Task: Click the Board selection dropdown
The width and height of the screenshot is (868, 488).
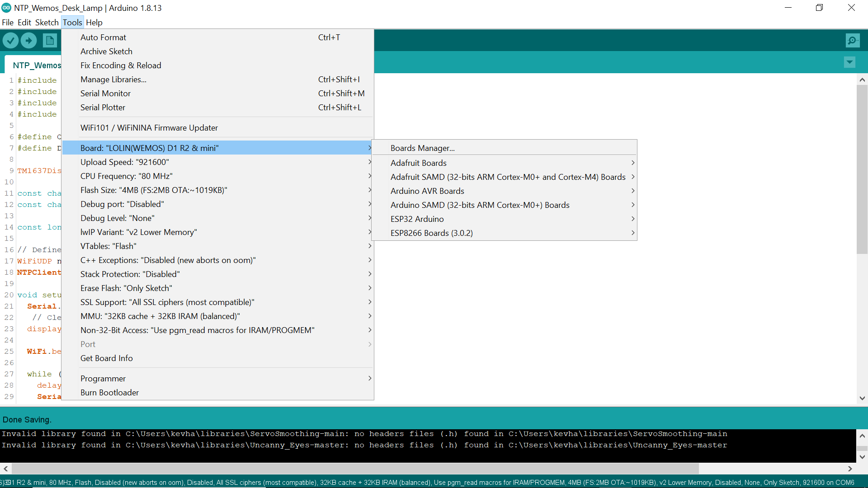Action: point(224,147)
